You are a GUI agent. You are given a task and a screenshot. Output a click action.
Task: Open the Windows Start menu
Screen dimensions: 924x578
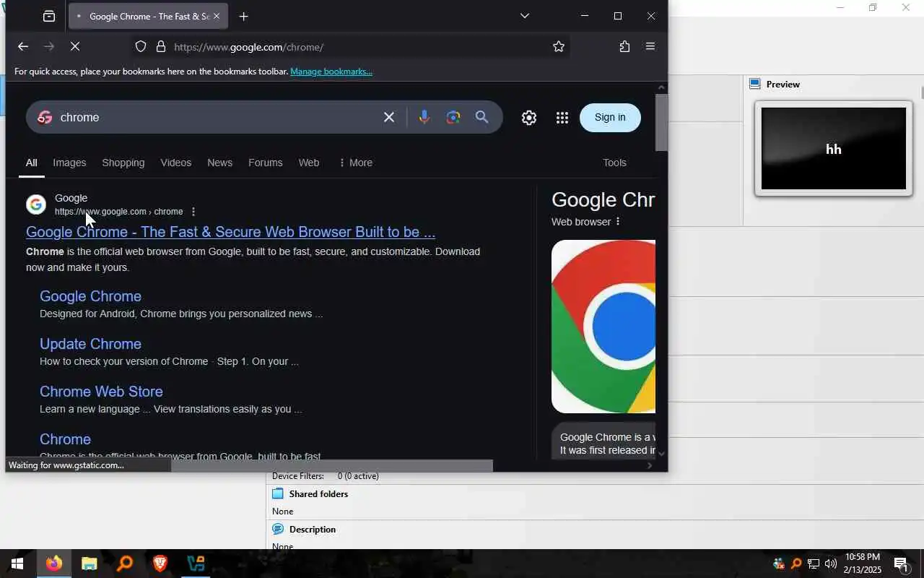[x=17, y=564]
